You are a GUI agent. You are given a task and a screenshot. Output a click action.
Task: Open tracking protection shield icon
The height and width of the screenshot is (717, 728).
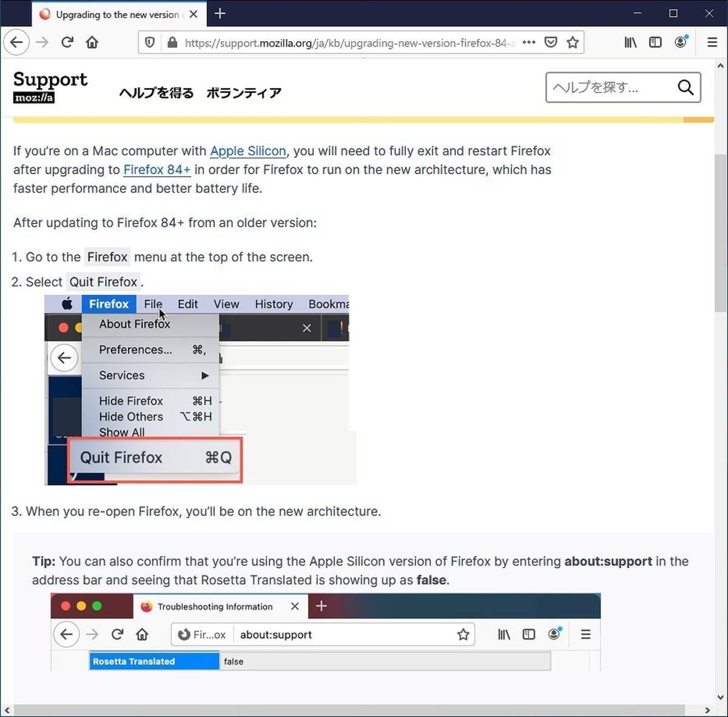click(x=150, y=42)
